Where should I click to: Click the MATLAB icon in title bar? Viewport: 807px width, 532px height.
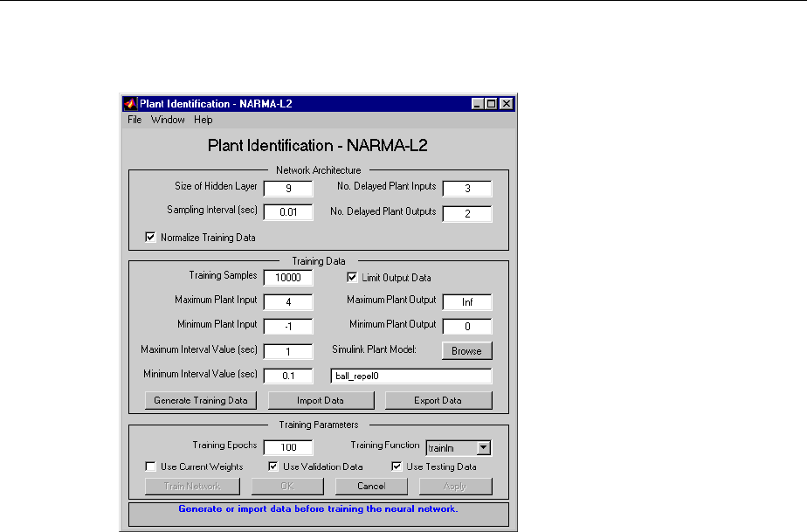click(x=131, y=103)
